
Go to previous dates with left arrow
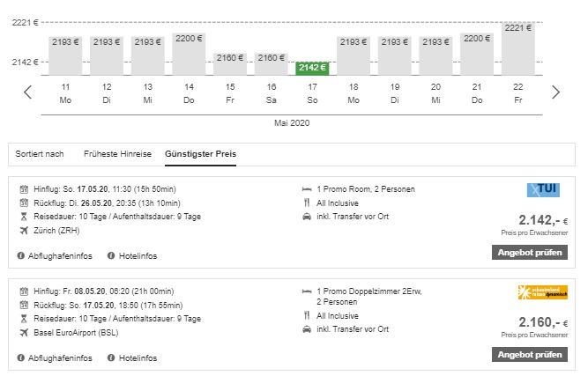point(27,92)
